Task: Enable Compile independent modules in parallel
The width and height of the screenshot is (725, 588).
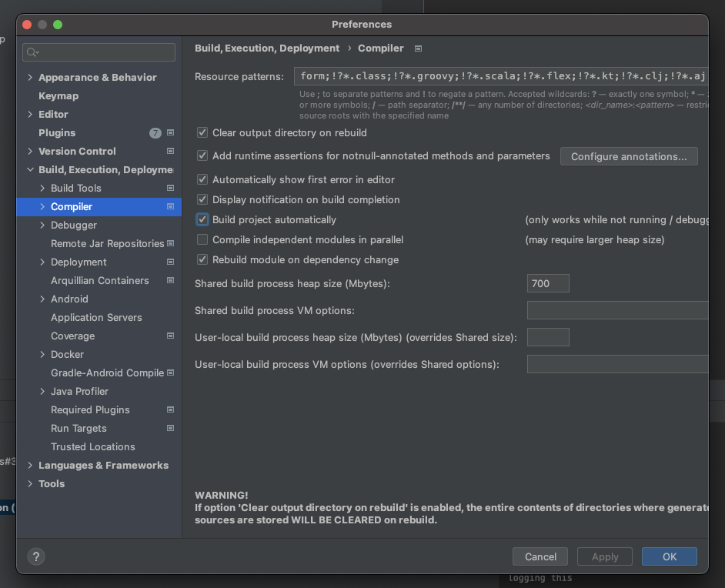Action: point(202,240)
